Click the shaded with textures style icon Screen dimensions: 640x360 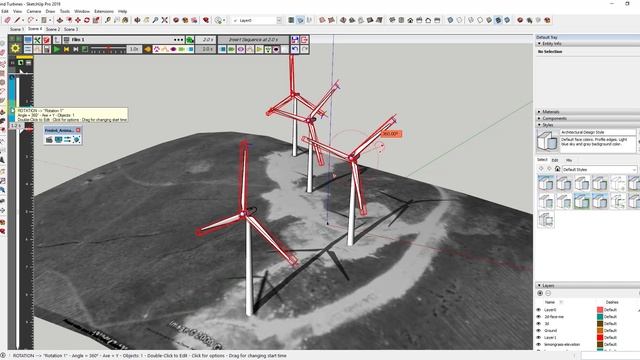(x=498, y=20)
